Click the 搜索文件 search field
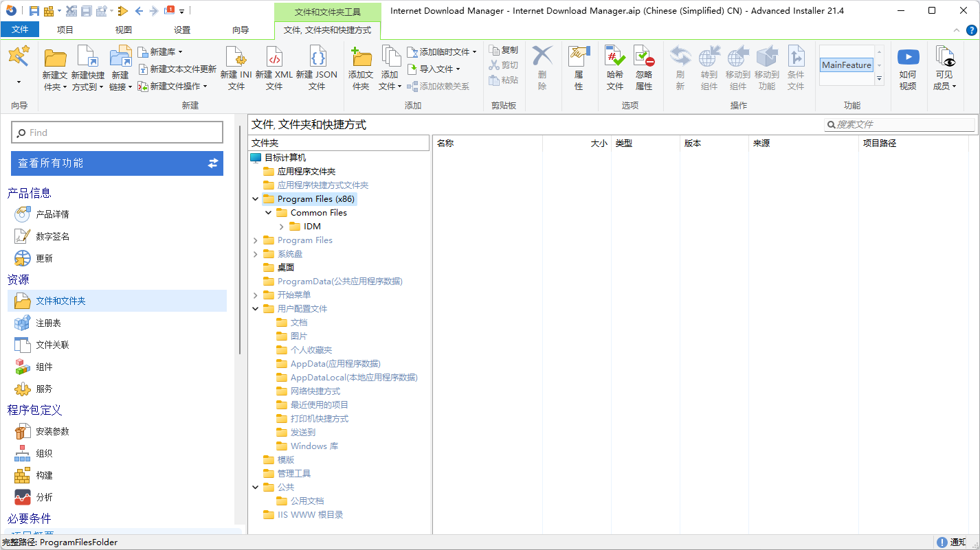Screen dimensions: 980x550 coord(900,124)
